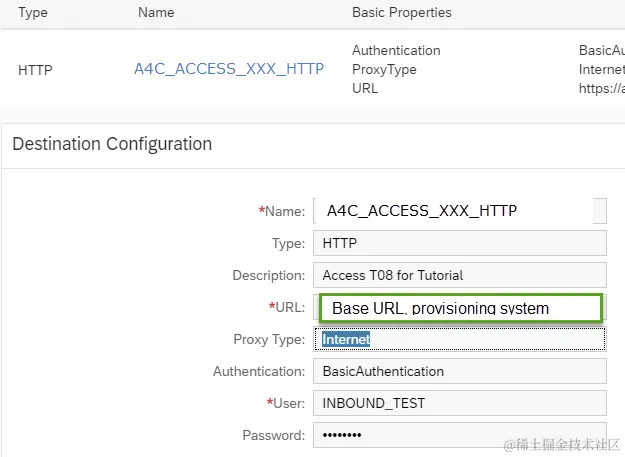This screenshot has height=457, width=625.
Task: Click the Name column header
Action: pyautogui.click(x=154, y=13)
